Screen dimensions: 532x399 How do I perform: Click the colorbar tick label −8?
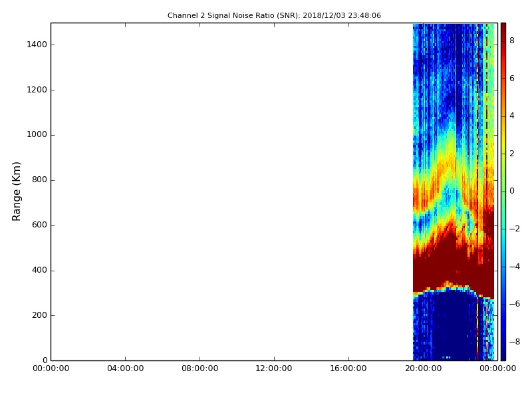tap(515, 342)
